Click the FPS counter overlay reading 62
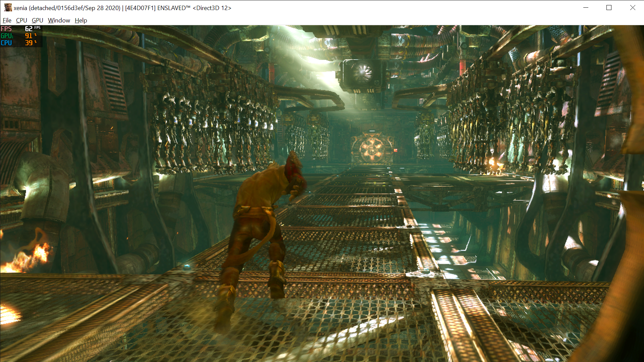 click(x=28, y=29)
